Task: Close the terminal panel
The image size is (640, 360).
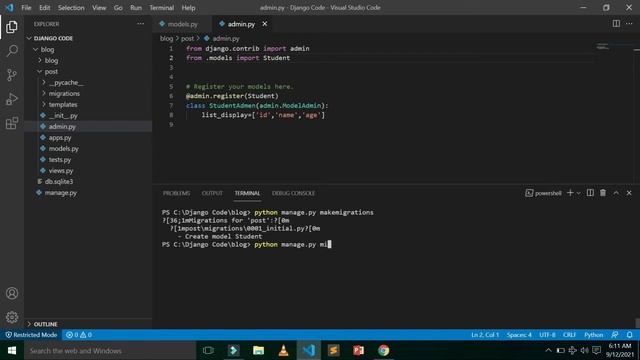Action: [x=629, y=193]
